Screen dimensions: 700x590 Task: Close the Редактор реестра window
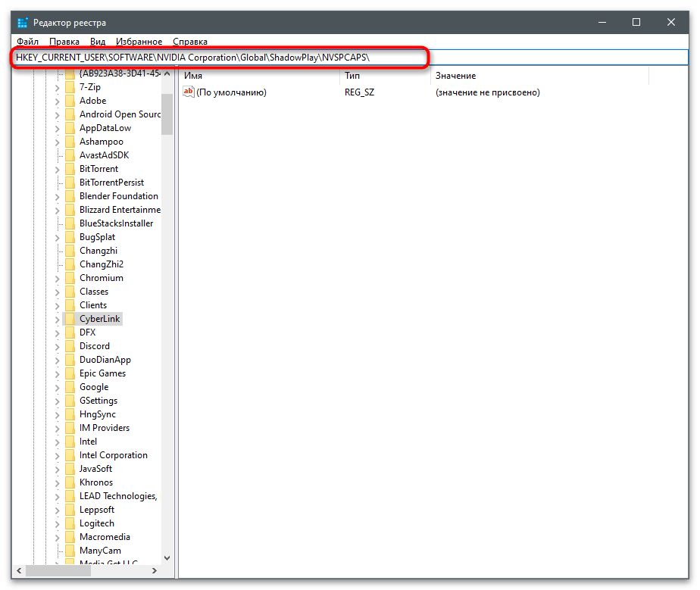coord(671,22)
